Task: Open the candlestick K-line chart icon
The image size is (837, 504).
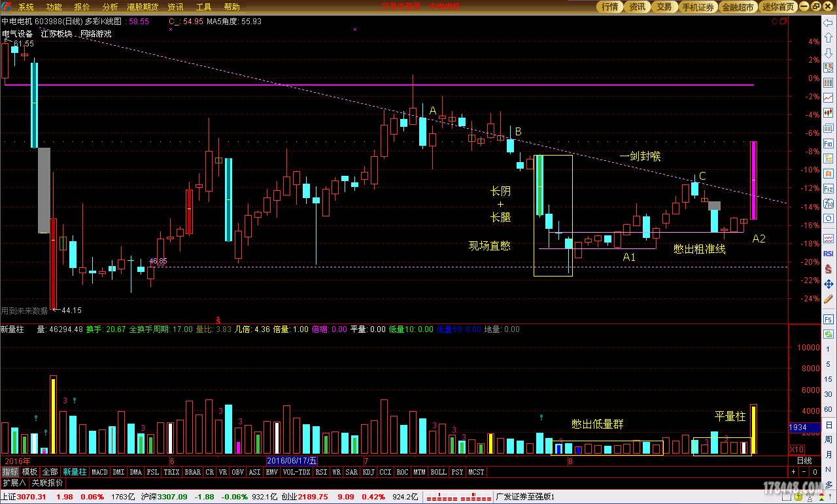Action: (828, 112)
